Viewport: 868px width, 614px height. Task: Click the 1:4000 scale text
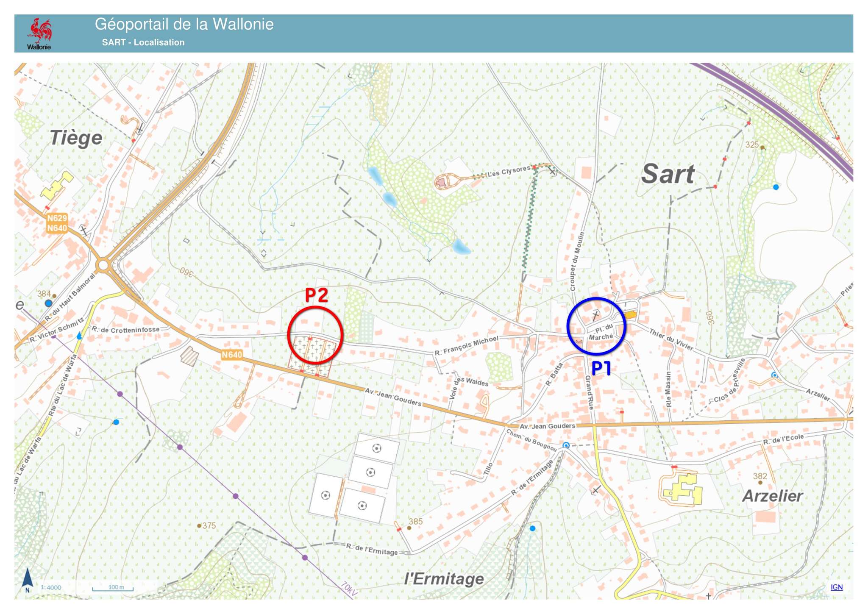click(x=51, y=587)
